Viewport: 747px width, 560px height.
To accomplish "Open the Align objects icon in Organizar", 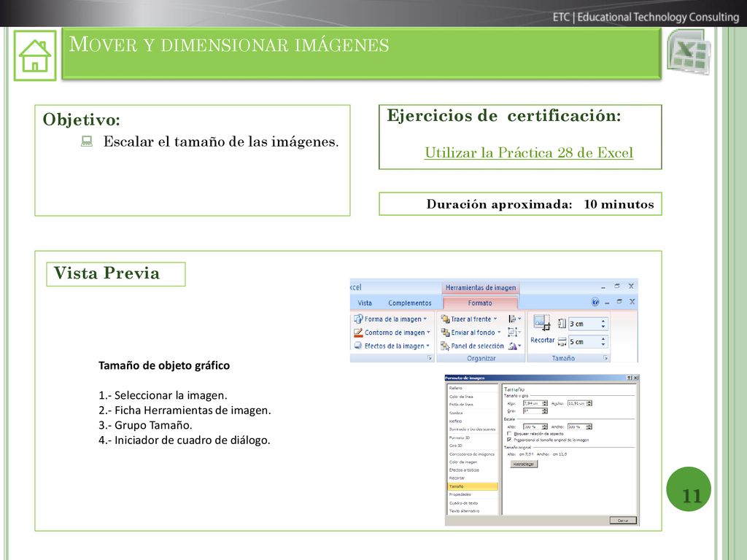I will tap(514, 319).
